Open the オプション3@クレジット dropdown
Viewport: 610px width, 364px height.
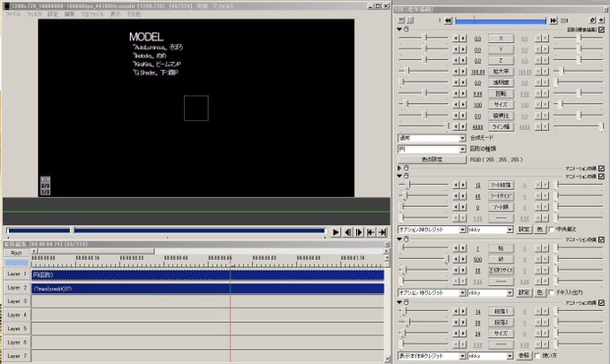pyautogui.click(x=431, y=230)
